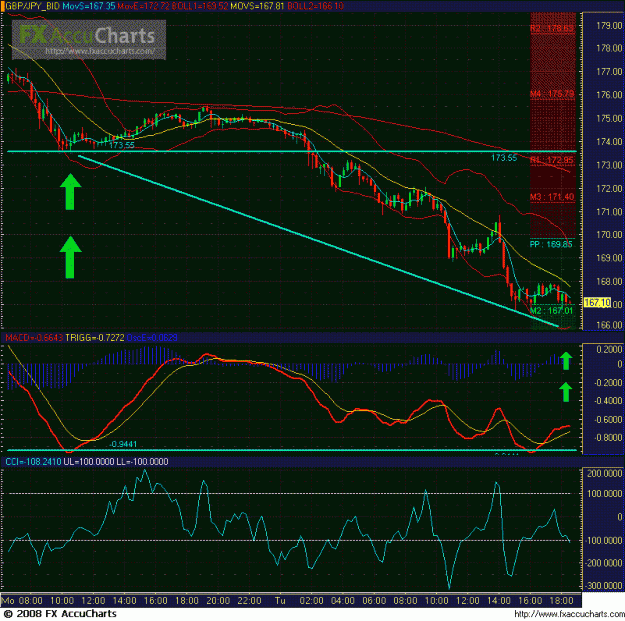Click the BOLL2=166.10 readout
Image resolution: width=625 pixels, height=621 pixels.
click(x=316, y=6)
